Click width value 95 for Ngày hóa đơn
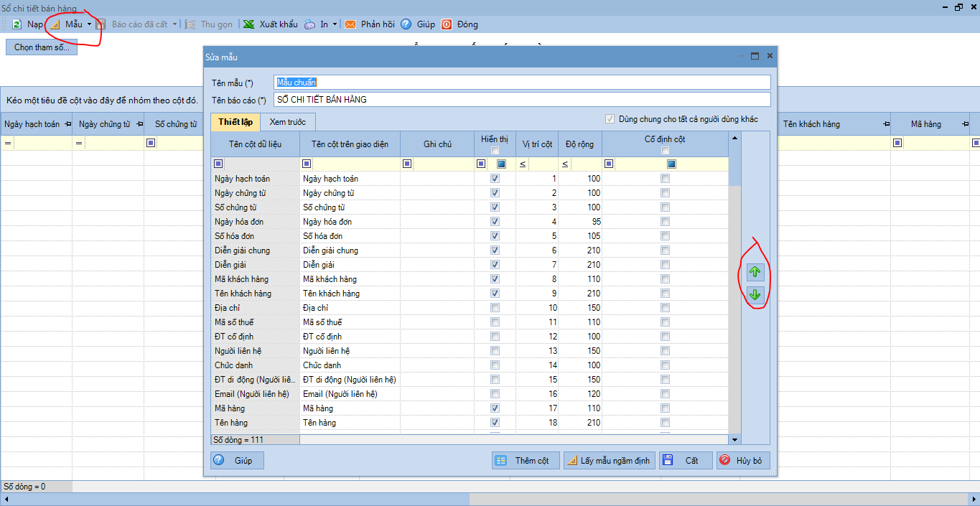This screenshot has height=506, width=980. click(x=580, y=222)
